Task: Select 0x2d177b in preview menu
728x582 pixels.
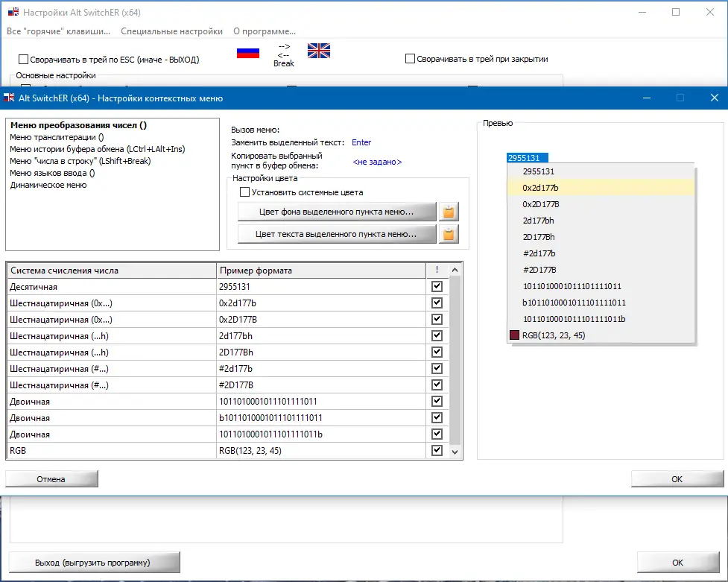Action: tap(601, 188)
